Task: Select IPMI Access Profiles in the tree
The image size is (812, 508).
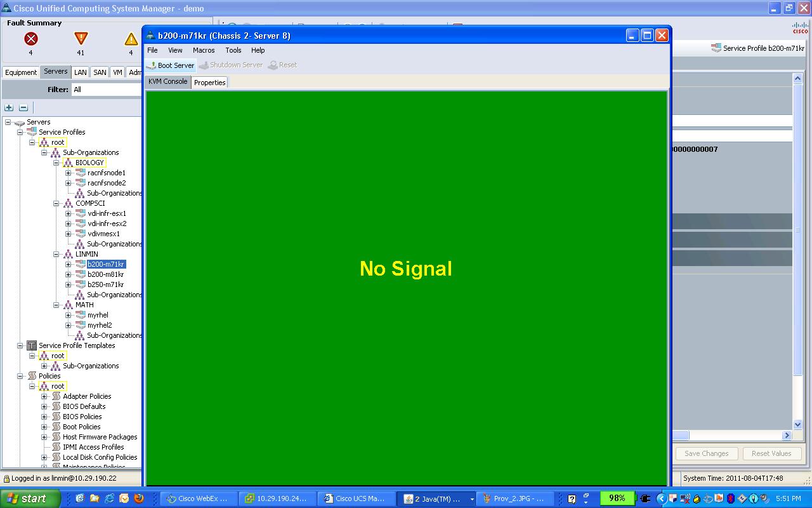Action: (x=93, y=447)
